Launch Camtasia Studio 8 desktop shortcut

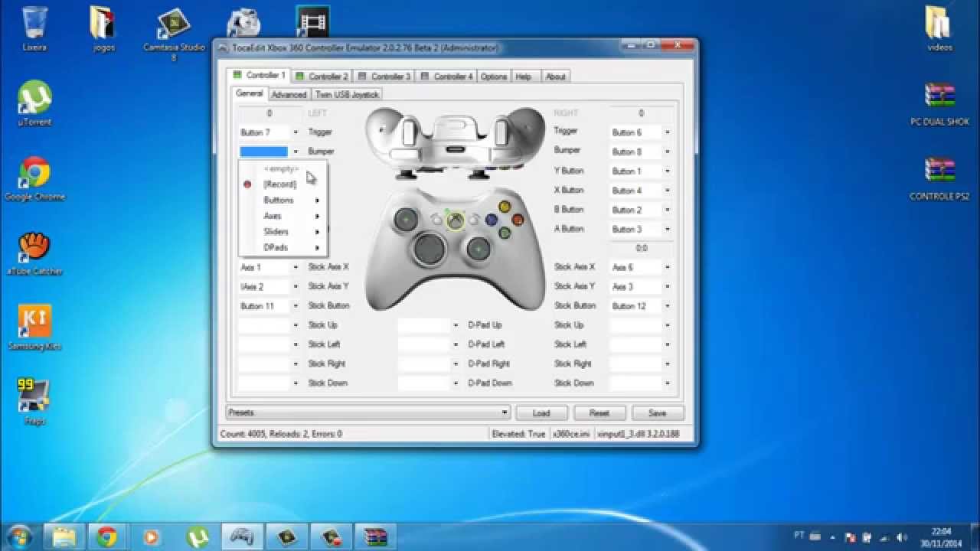174,34
